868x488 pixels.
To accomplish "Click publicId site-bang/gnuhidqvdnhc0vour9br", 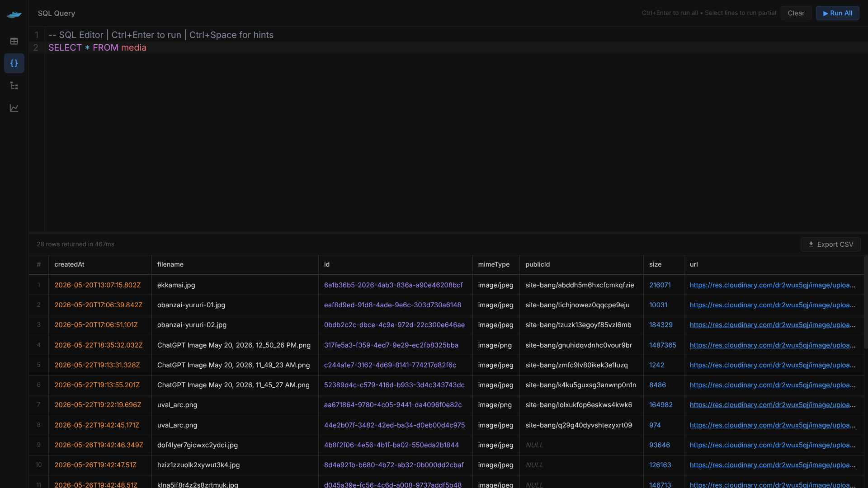I will click(x=579, y=345).
